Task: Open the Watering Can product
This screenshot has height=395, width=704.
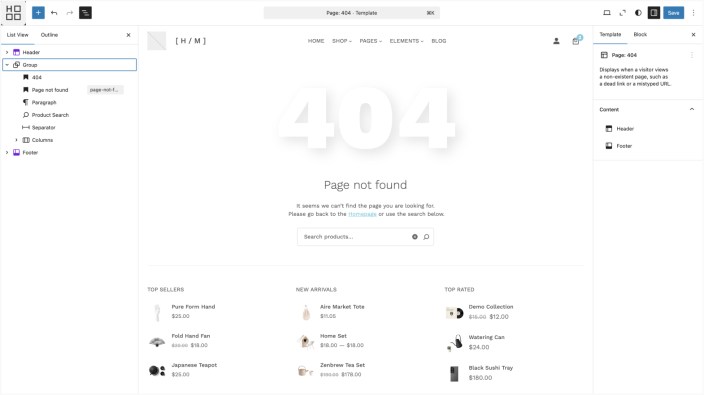Action: pos(486,337)
